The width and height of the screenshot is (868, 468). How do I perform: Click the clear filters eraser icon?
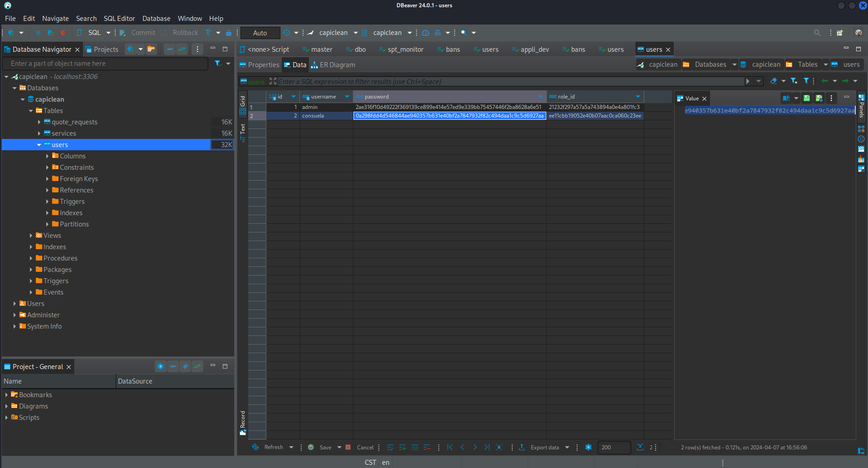[x=774, y=81]
